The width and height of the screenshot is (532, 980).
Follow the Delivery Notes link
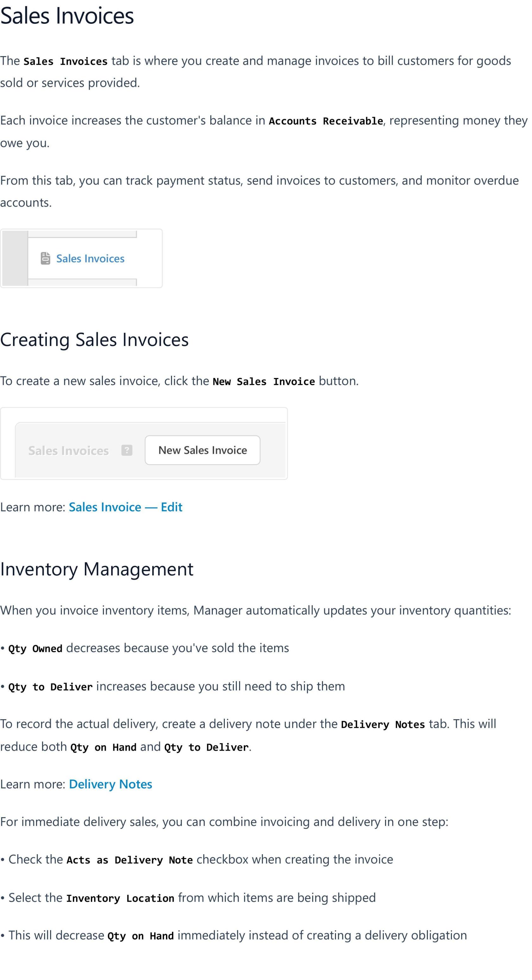pyautogui.click(x=110, y=784)
